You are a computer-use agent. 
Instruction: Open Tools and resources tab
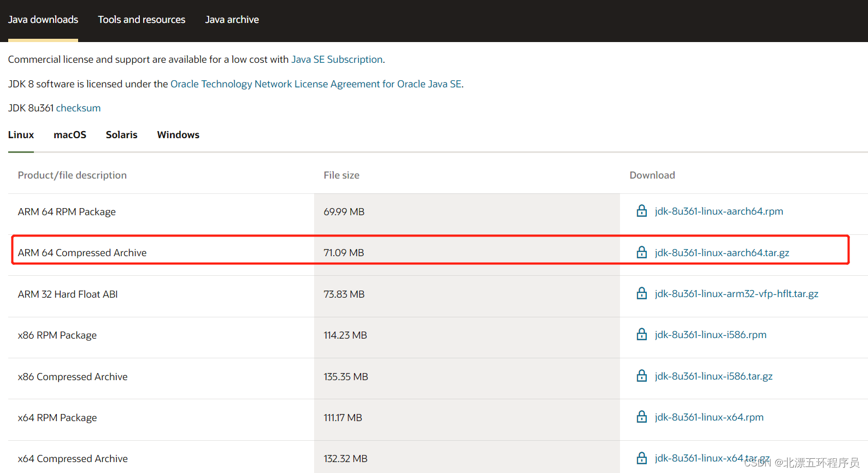coord(141,20)
